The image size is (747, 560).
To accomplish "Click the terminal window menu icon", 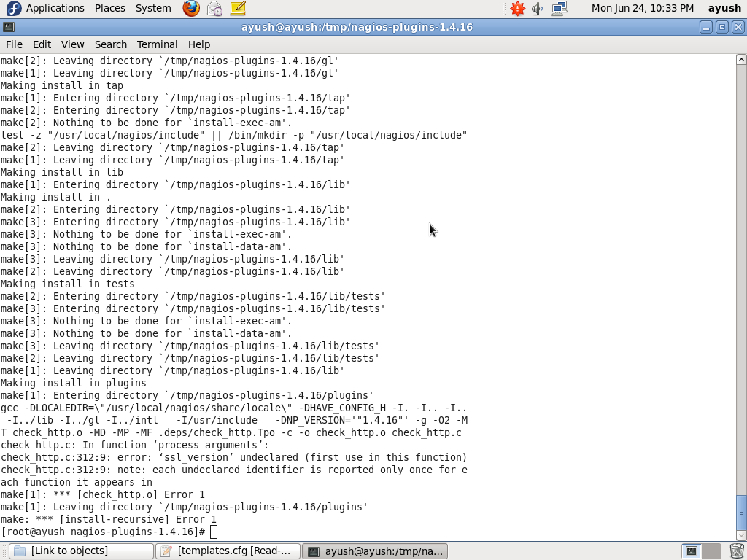I will (x=8, y=27).
